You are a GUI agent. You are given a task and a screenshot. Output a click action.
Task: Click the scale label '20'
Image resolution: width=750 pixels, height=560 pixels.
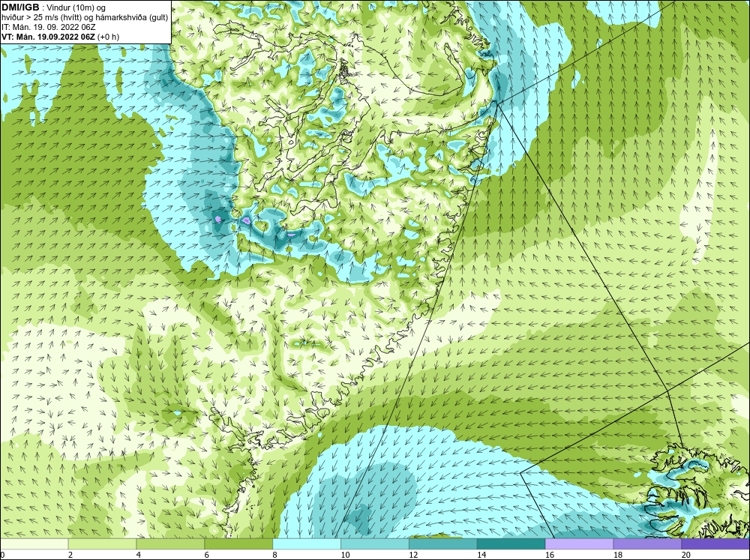(686, 555)
